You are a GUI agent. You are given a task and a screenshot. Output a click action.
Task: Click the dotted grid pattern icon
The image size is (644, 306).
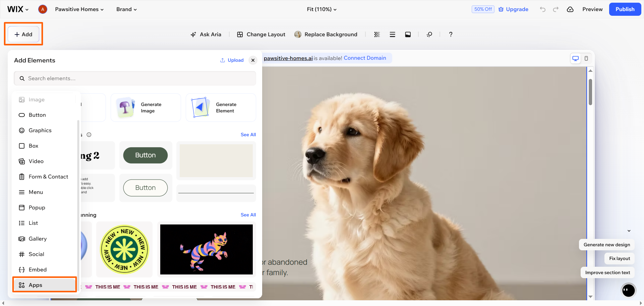tap(377, 34)
